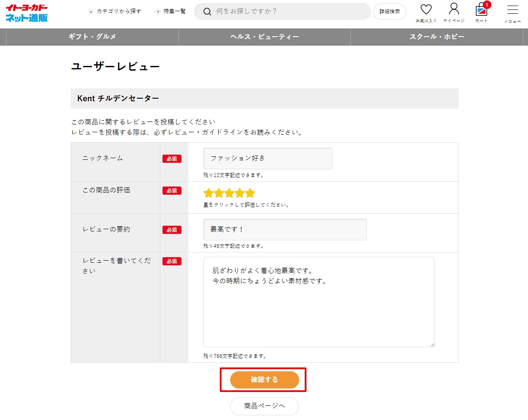Open favorites via the heart icon
528x420 pixels.
tap(426, 10)
